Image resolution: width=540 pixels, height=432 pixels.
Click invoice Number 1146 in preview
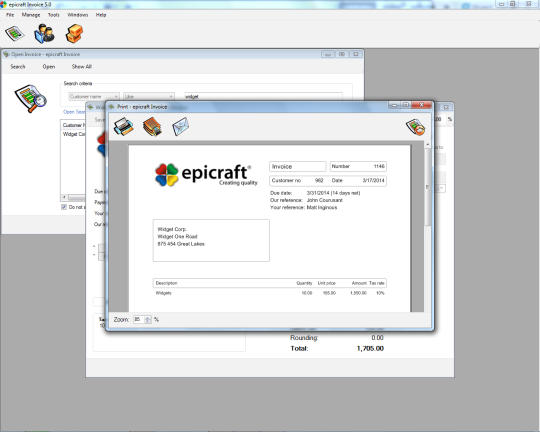[358, 166]
